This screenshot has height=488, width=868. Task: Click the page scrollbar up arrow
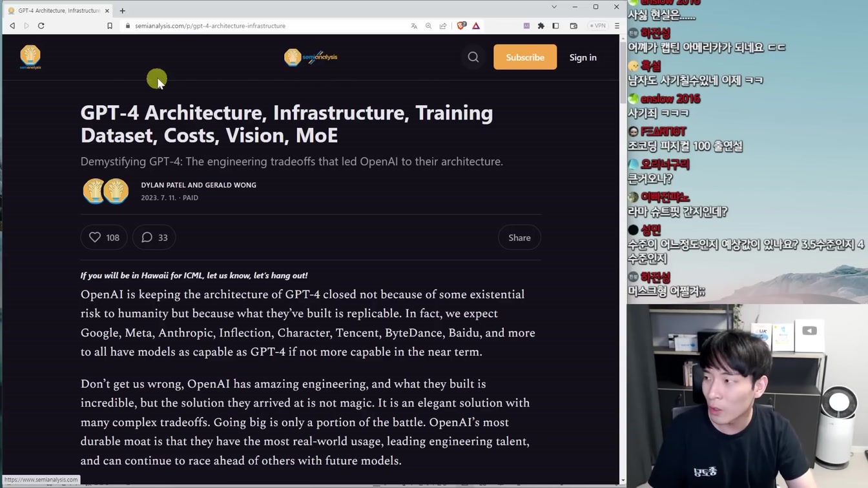[x=623, y=37]
